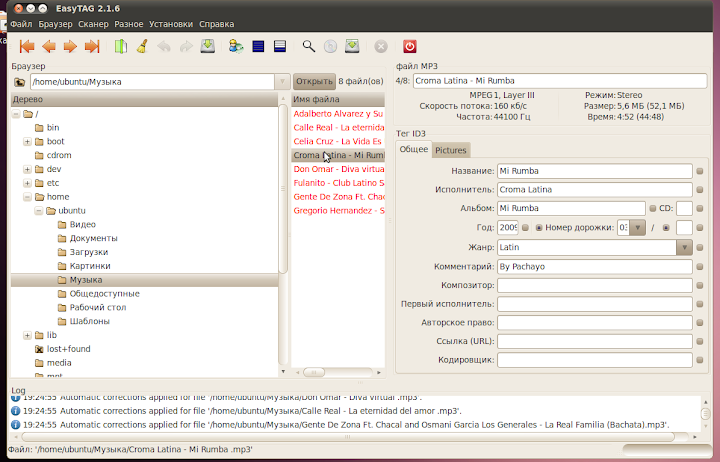The height and width of the screenshot is (462, 720).
Task: Click the Открыть button
Action: click(x=314, y=82)
